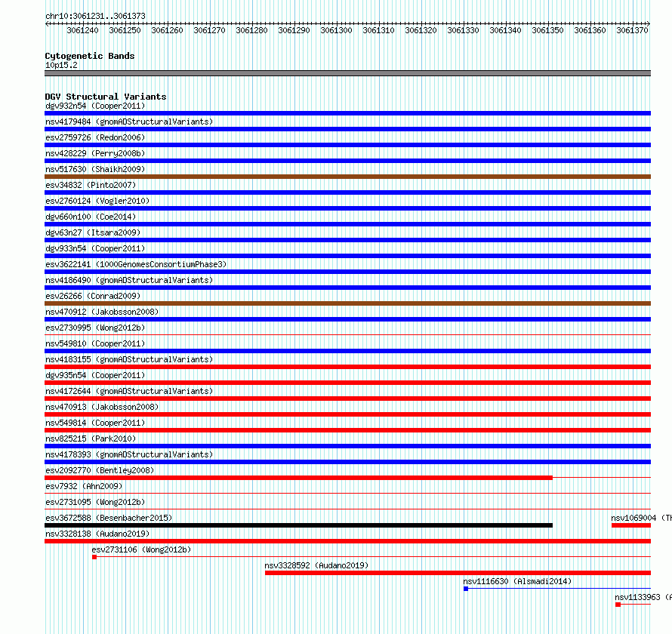
Task: Click nsv517630 (Shaikh2009) label
Action: click(x=95, y=169)
